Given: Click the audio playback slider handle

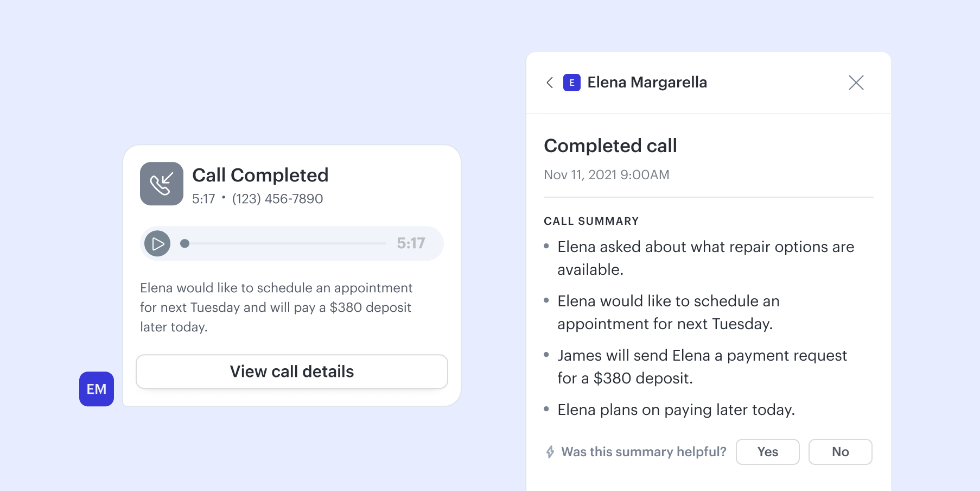Looking at the screenshot, I should click(x=185, y=243).
